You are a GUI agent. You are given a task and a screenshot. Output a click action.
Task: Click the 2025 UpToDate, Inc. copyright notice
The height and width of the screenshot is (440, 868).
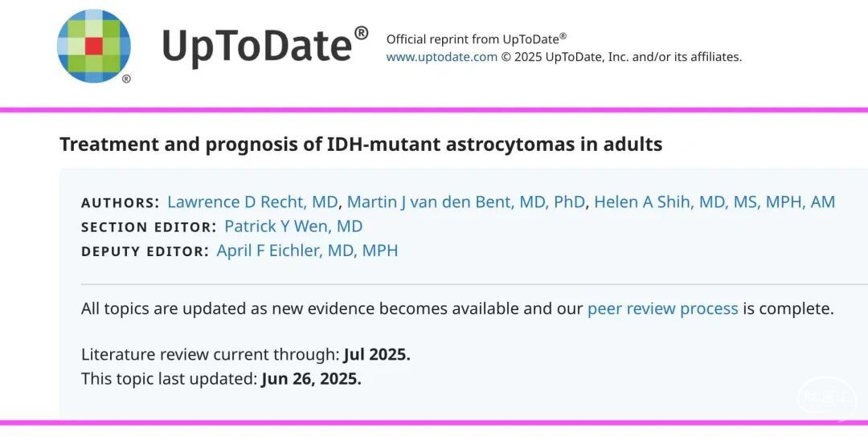[621, 56]
